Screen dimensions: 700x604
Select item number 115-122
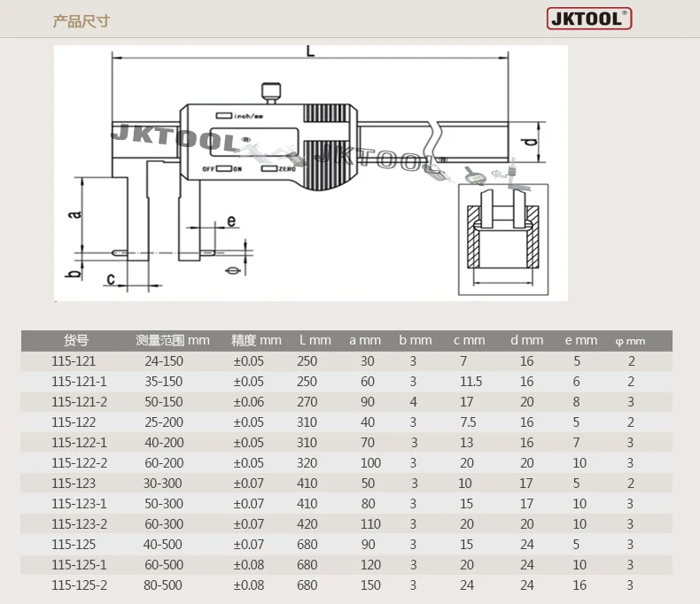click(x=74, y=422)
